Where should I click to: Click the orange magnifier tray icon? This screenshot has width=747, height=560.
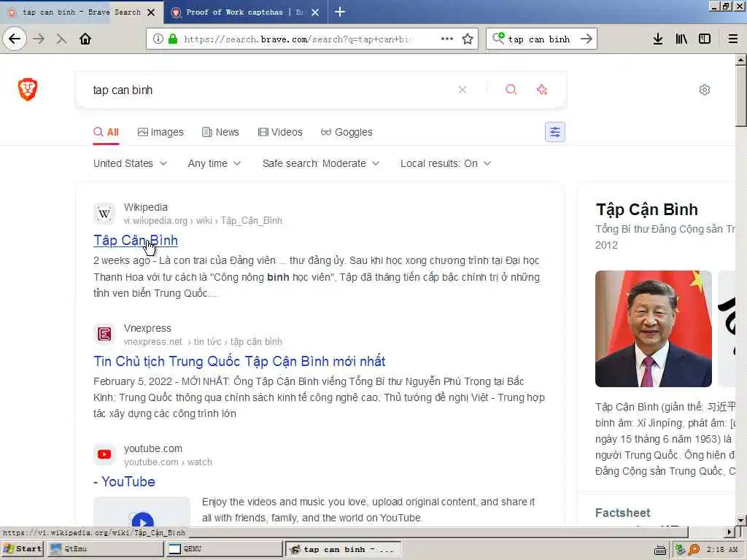[694, 550]
